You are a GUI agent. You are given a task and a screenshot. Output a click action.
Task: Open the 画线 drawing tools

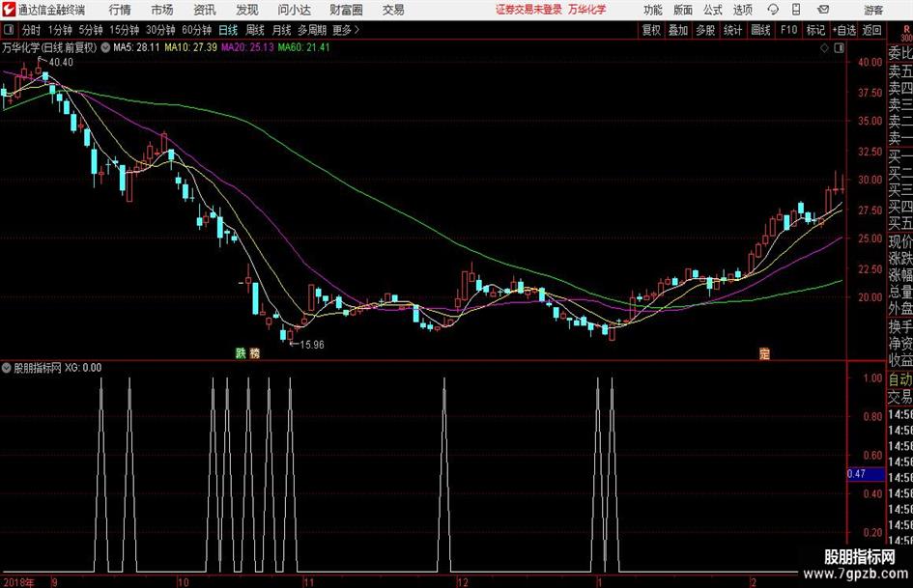coord(760,30)
